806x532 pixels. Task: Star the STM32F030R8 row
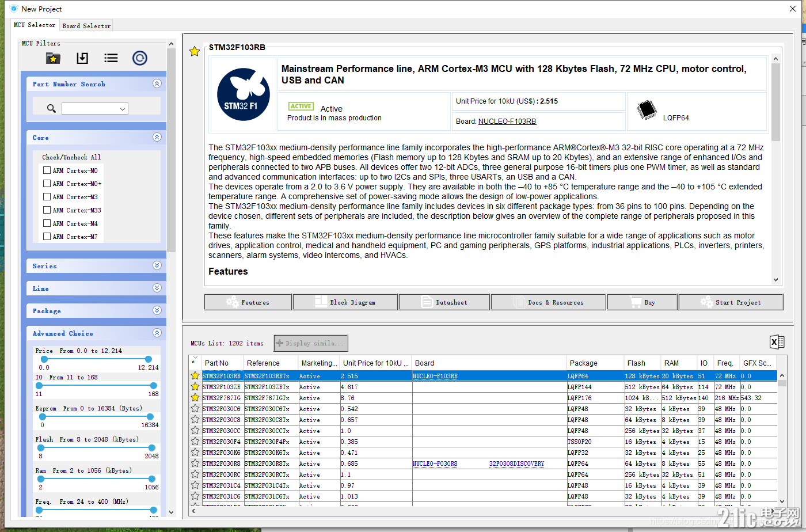[195, 463]
